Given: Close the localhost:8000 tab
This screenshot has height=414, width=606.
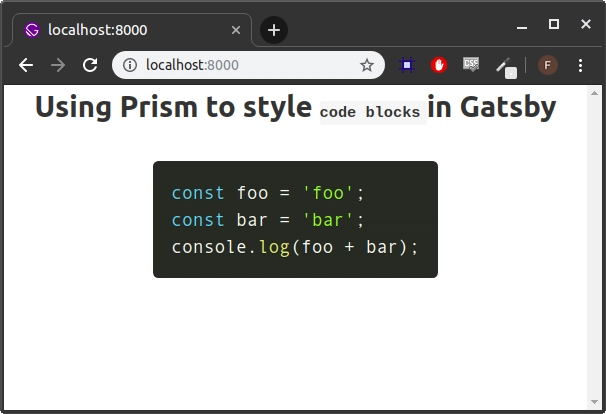Looking at the screenshot, I should point(236,30).
